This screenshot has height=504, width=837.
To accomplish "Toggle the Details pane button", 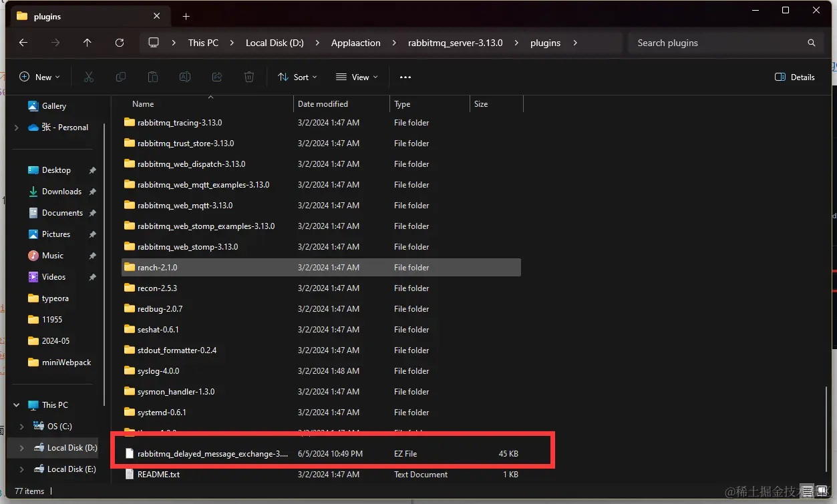I will coord(795,77).
